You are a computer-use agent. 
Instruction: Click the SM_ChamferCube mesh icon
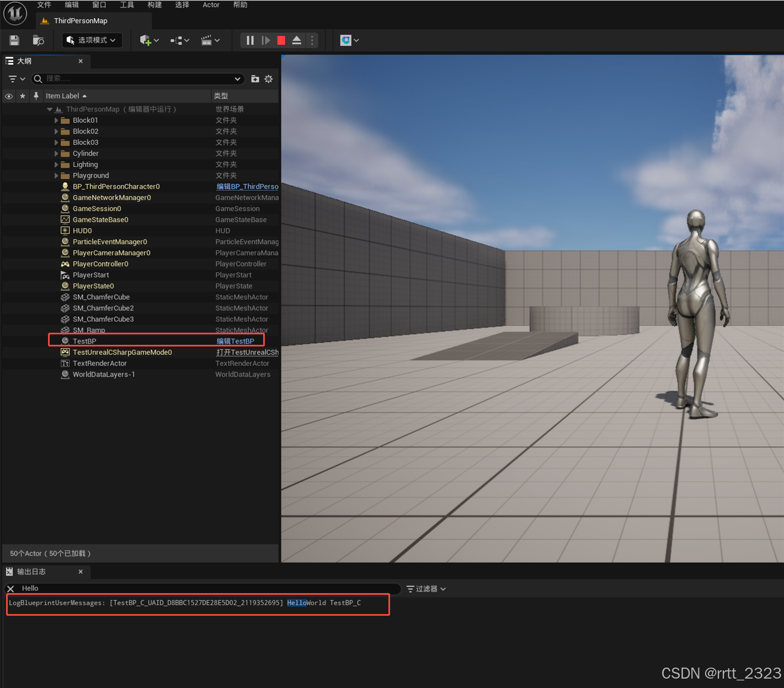[65, 297]
